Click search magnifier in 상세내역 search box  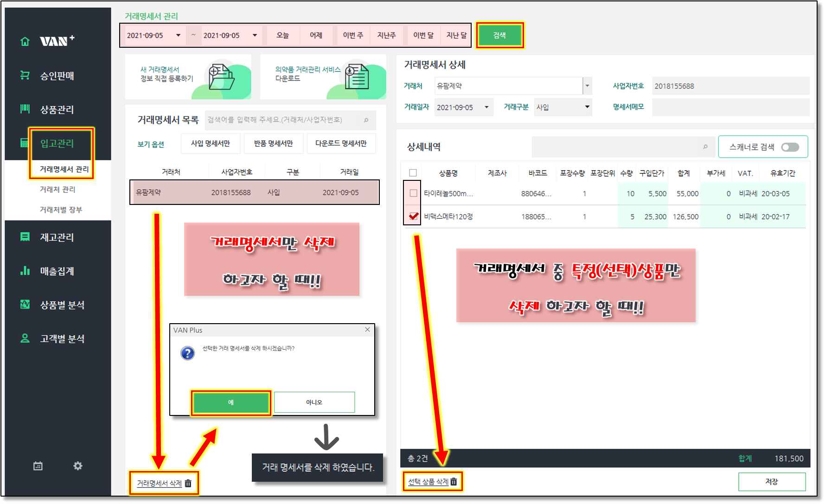click(x=705, y=147)
